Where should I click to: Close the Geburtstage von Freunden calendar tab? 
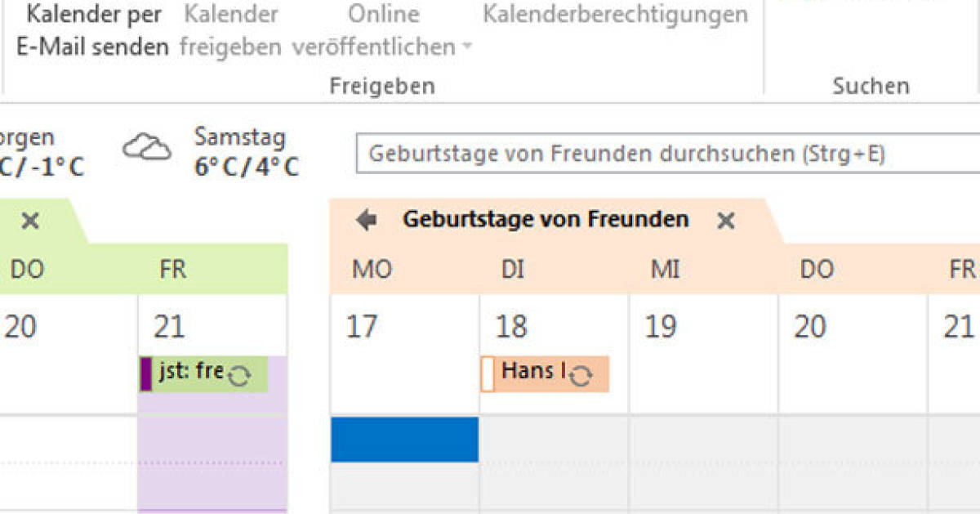click(725, 220)
